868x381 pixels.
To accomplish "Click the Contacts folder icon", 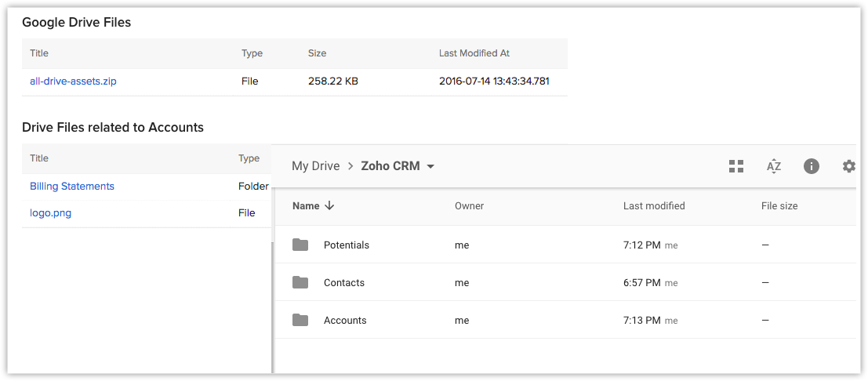I will click(300, 282).
